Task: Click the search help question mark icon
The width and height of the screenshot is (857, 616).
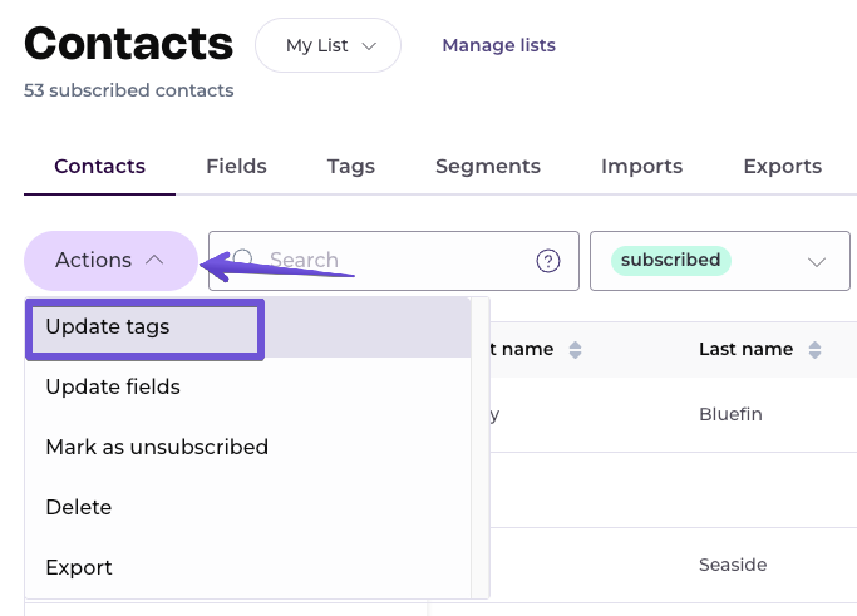Action: [548, 261]
